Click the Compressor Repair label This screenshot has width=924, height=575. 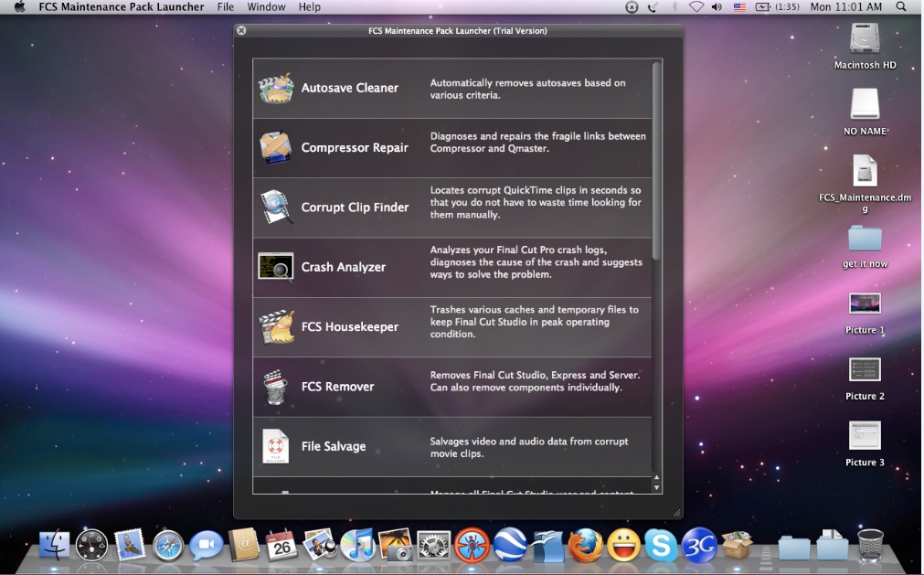coord(355,147)
